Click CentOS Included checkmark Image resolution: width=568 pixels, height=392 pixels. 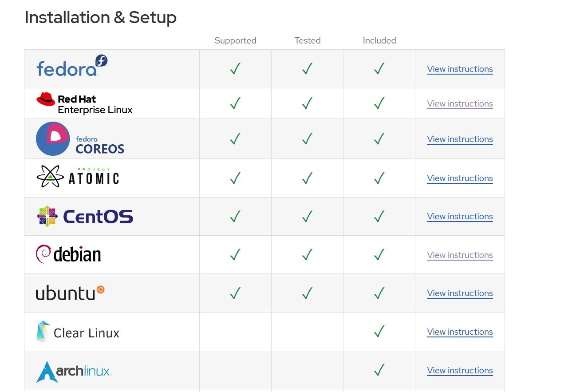coord(379,216)
